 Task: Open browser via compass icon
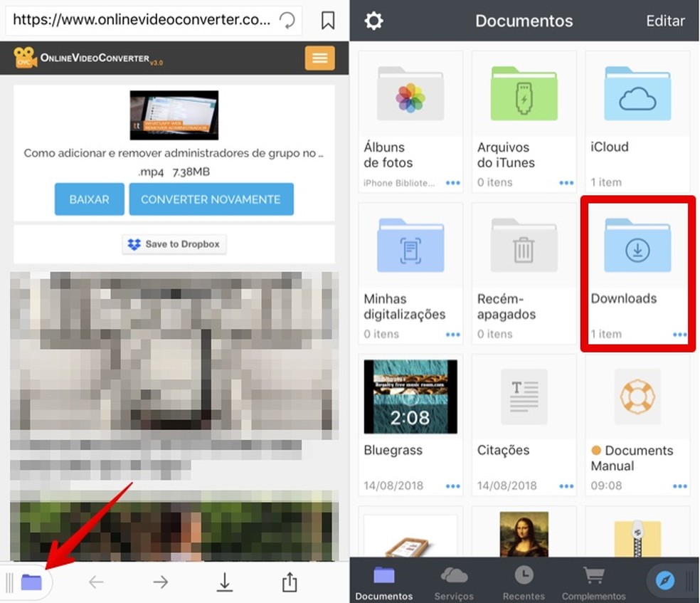[664, 581]
